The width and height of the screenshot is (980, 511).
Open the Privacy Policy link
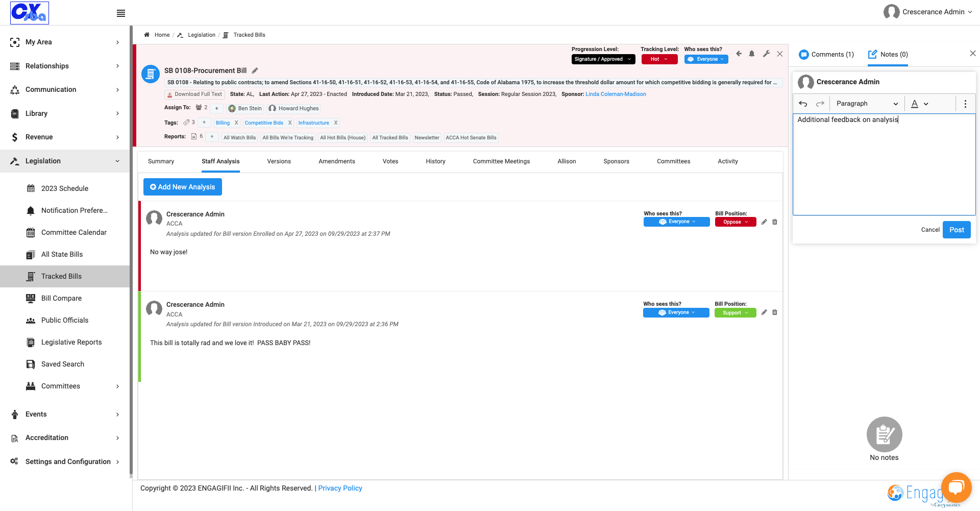[x=340, y=488]
